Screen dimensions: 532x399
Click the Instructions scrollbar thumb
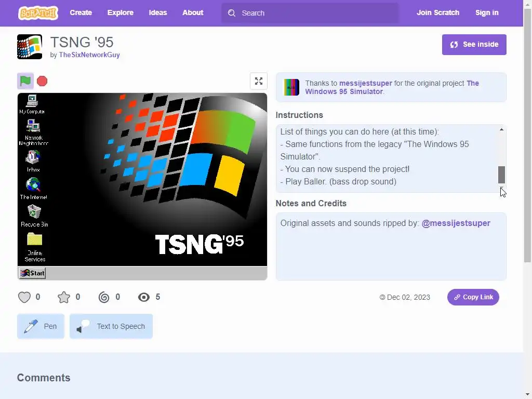pyautogui.click(x=501, y=175)
